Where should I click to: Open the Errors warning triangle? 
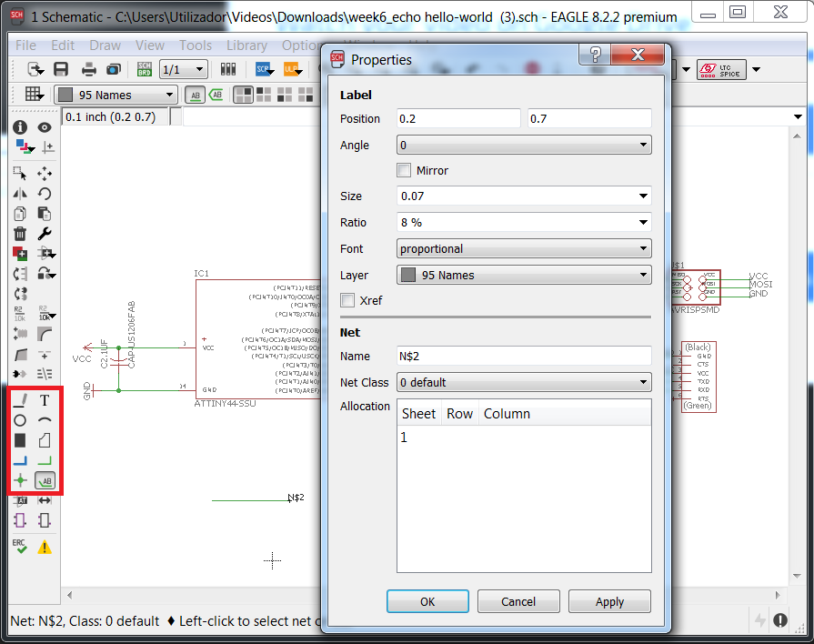point(45,547)
